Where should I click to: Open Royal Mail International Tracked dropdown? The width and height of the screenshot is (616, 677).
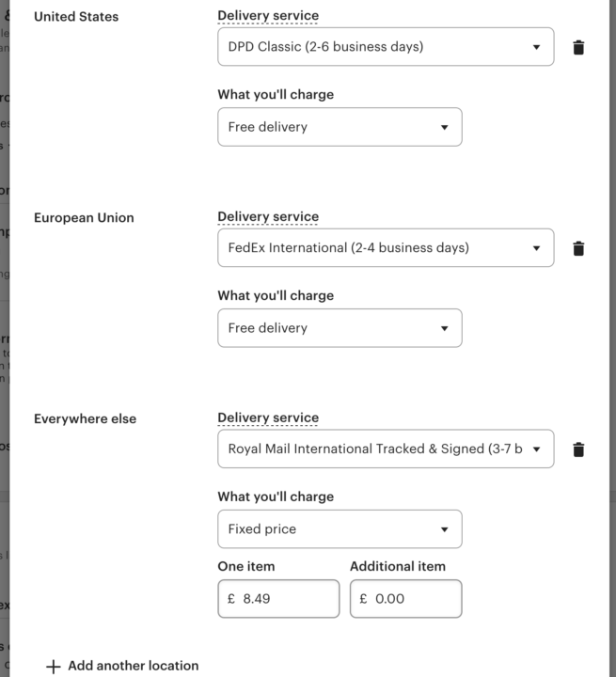(385, 449)
